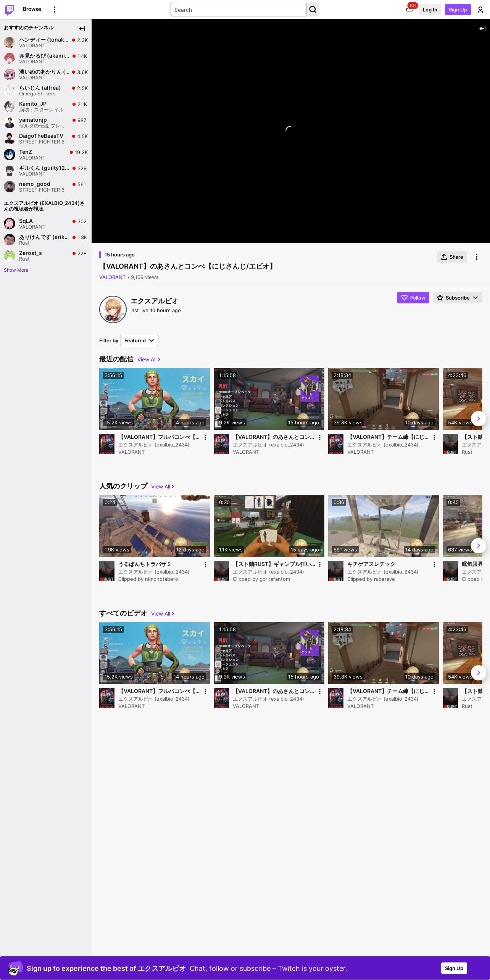Click Rust game box art under うるぱんちトラバサミ clip

click(107, 571)
